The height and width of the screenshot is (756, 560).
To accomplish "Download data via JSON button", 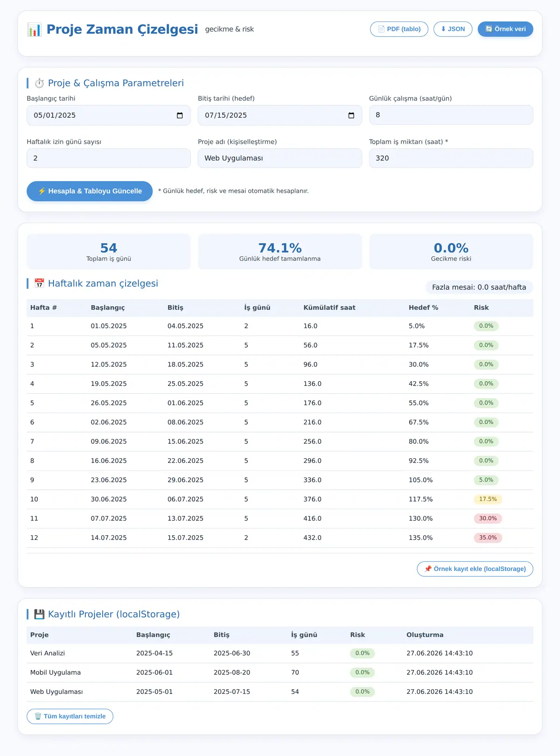I will click(x=453, y=29).
